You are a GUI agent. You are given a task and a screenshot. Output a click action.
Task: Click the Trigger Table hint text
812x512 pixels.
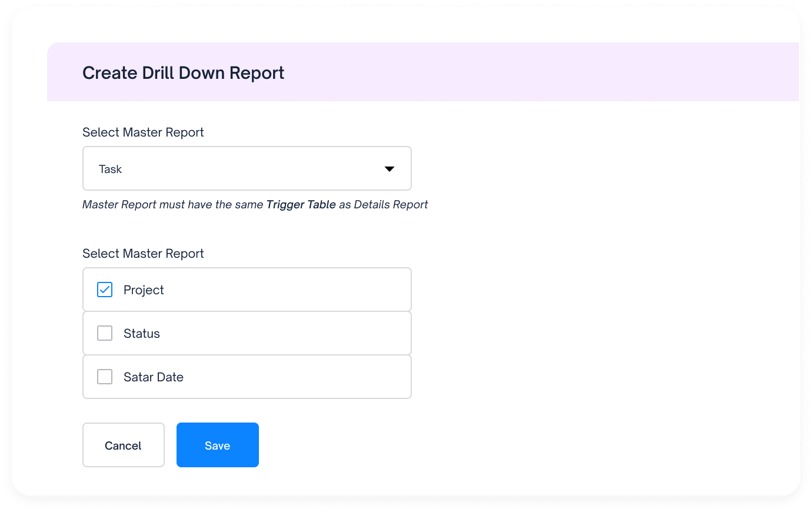pyautogui.click(x=301, y=204)
